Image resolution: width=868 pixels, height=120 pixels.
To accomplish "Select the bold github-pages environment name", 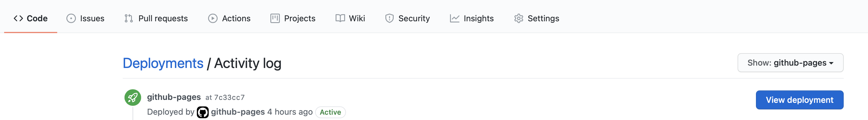I will pos(174,97).
